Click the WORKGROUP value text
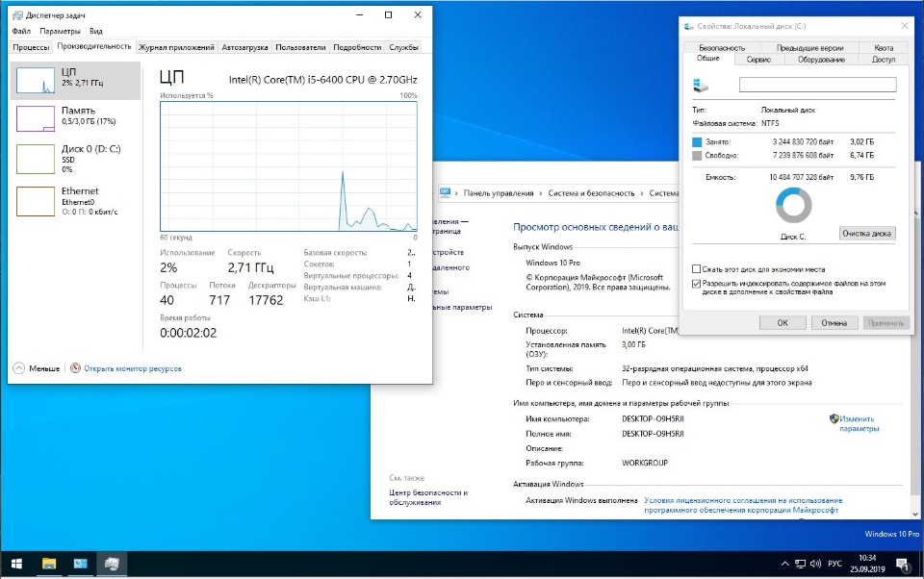The image size is (924, 579). point(645,463)
